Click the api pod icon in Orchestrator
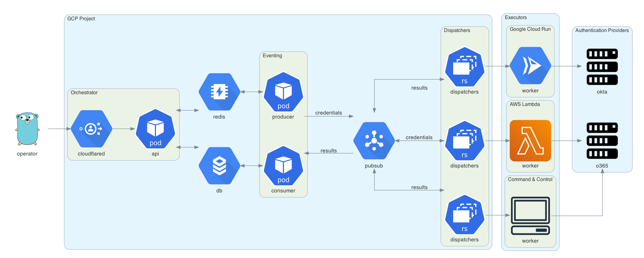 click(x=155, y=129)
